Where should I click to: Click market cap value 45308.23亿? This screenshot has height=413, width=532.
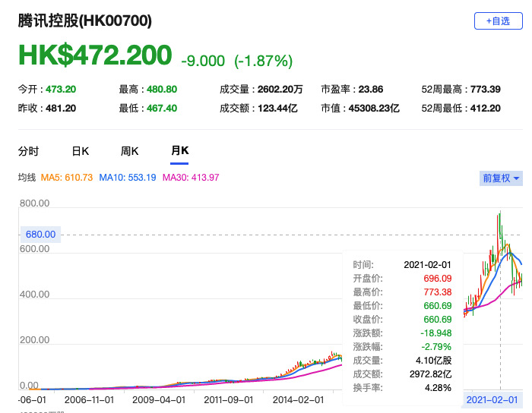point(374,109)
